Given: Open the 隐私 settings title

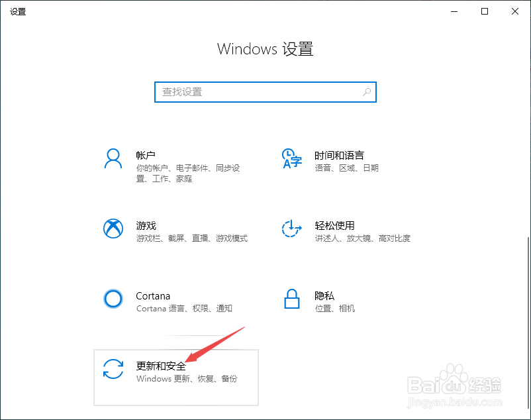Looking at the screenshot, I should (x=324, y=295).
